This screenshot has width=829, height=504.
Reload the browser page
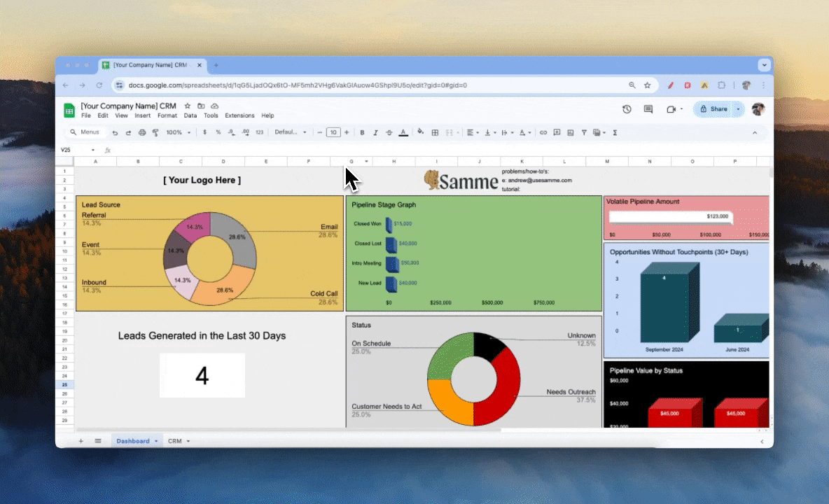coord(99,85)
